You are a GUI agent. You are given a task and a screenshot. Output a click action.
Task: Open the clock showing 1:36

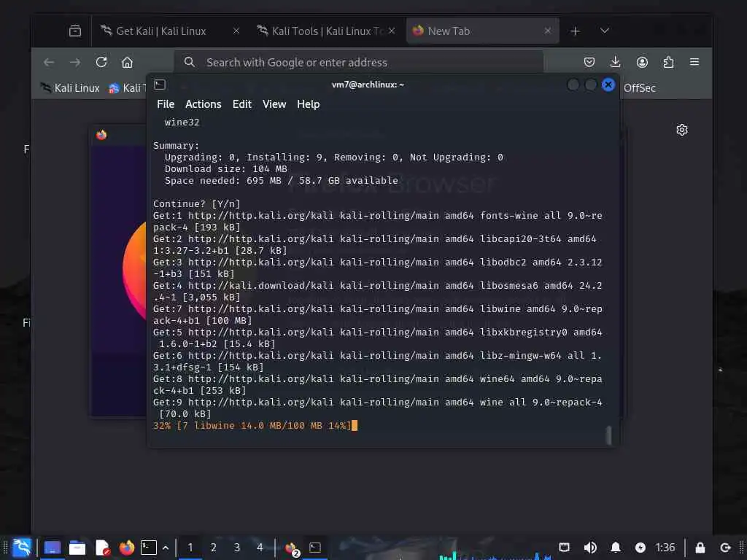point(665,548)
